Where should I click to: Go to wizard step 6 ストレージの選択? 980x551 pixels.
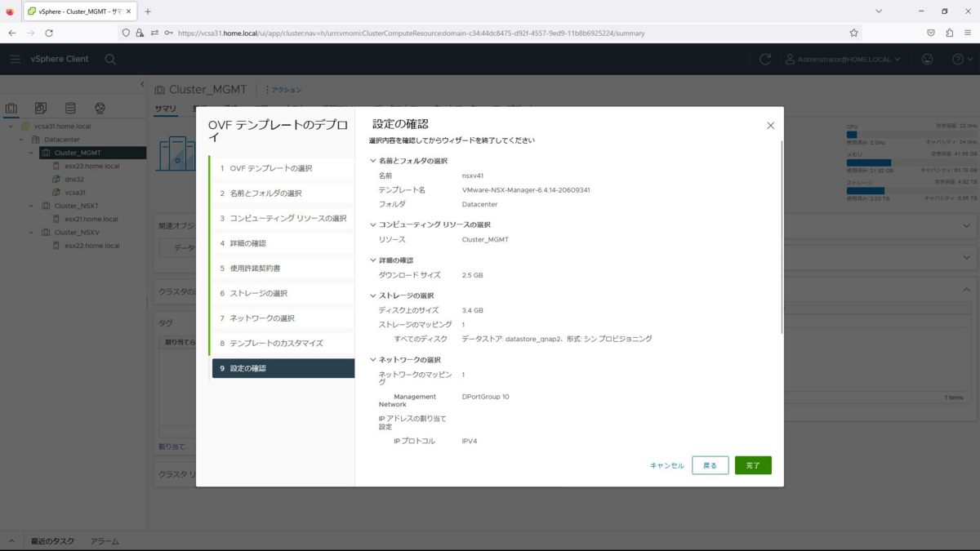pyautogui.click(x=282, y=293)
